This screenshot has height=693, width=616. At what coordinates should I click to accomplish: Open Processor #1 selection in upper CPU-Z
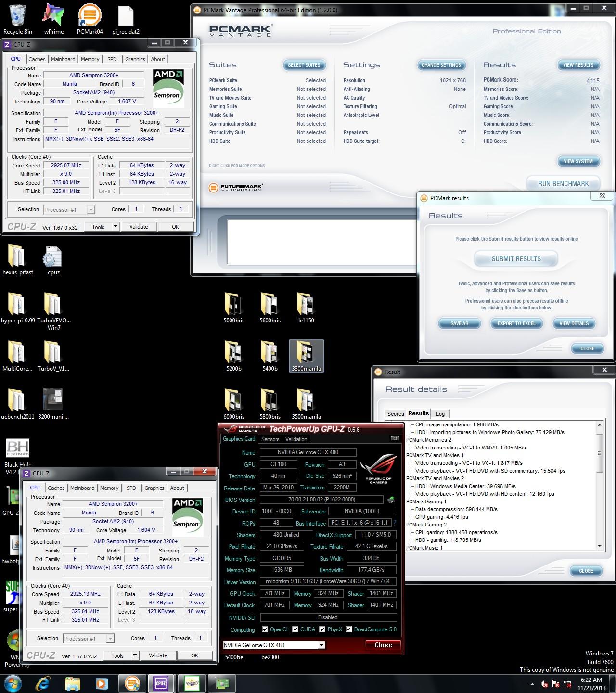pos(69,209)
